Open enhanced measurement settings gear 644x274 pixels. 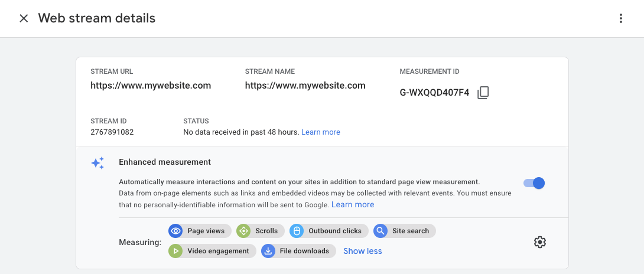[x=539, y=242]
